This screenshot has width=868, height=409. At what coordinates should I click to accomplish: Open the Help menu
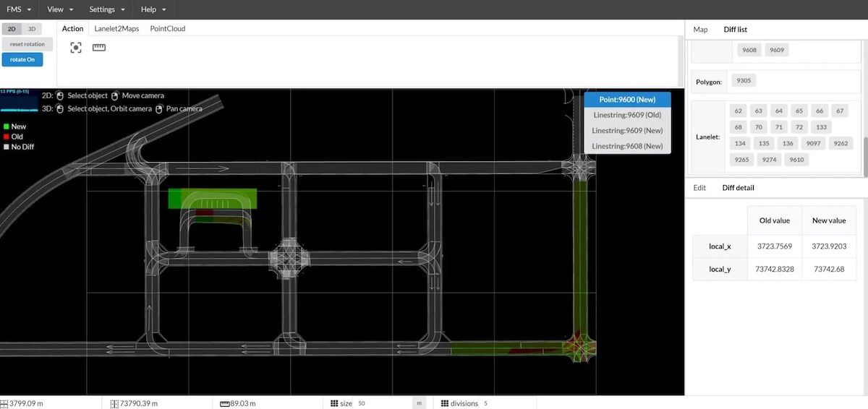pyautogui.click(x=153, y=9)
